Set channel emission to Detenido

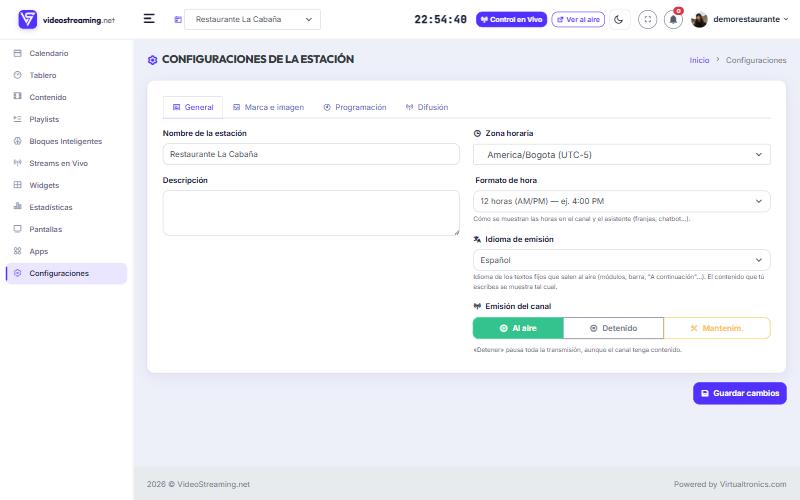click(x=613, y=328)
